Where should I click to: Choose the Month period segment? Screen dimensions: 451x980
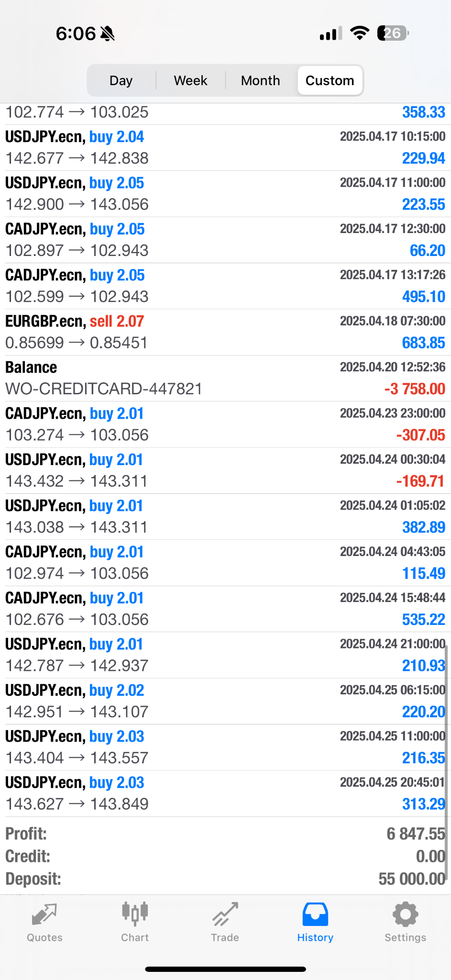[x=260, y=80]
